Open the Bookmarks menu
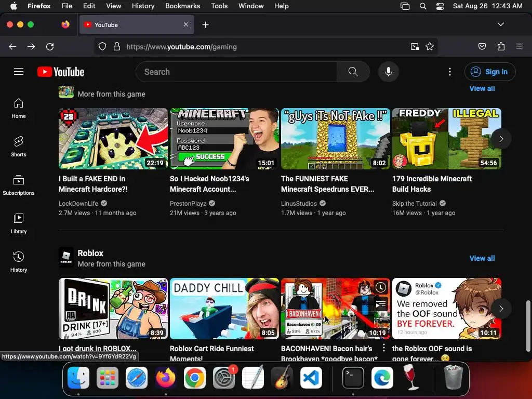 (x=182, y=6)
